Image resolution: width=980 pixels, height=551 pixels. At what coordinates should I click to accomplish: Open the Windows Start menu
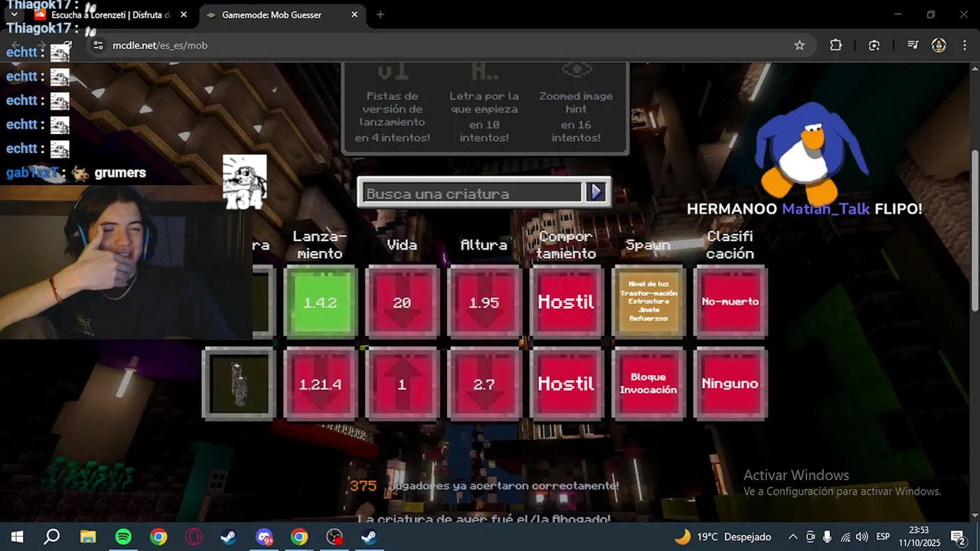click(17, 536)
